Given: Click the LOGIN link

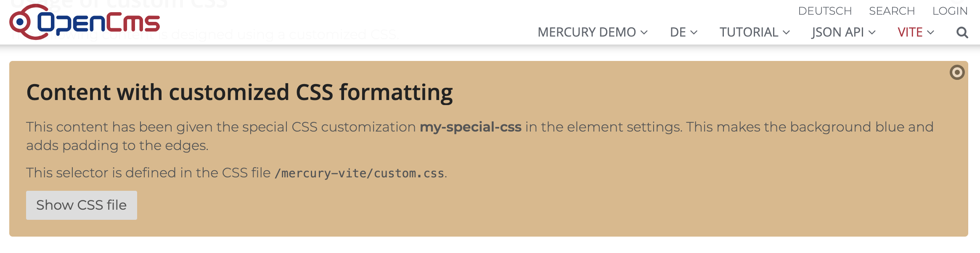Looking at the screenshot, I should 950,11.
